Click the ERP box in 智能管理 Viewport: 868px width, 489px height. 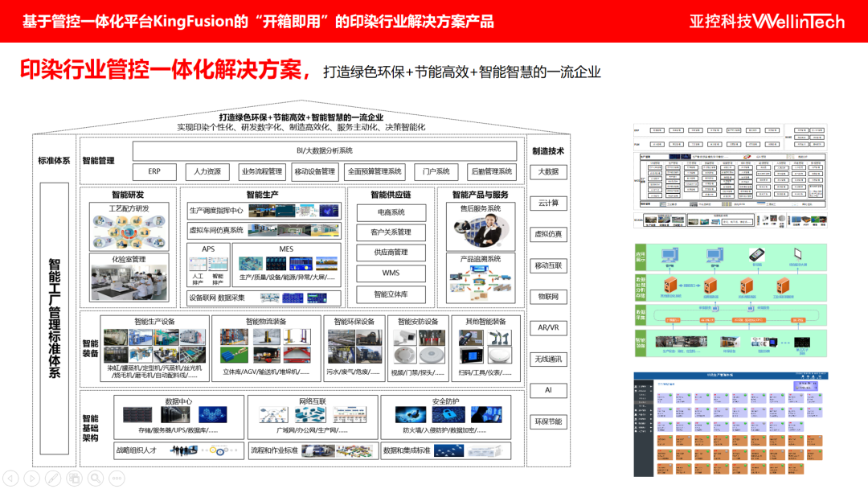coord(154,171)
